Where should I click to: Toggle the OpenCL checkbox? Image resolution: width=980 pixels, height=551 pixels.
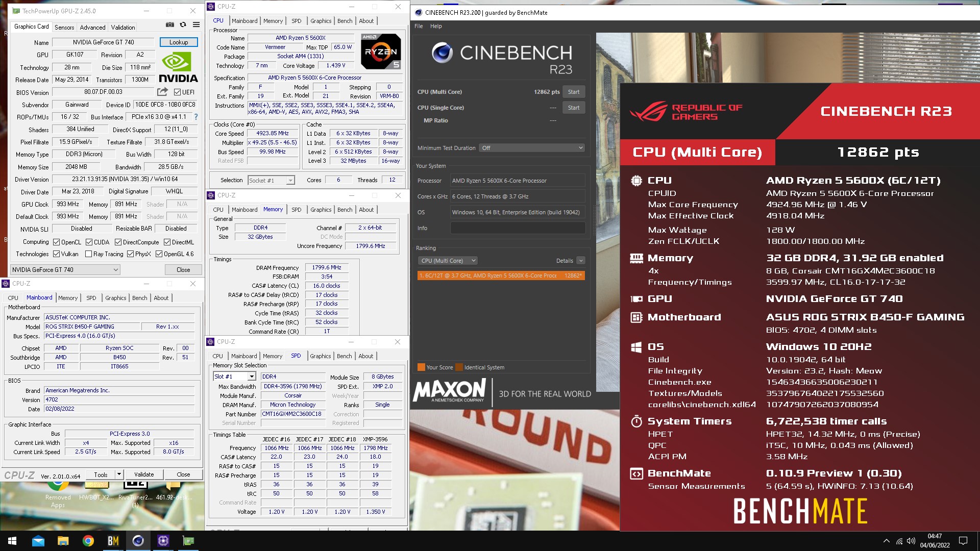point(57,242)
